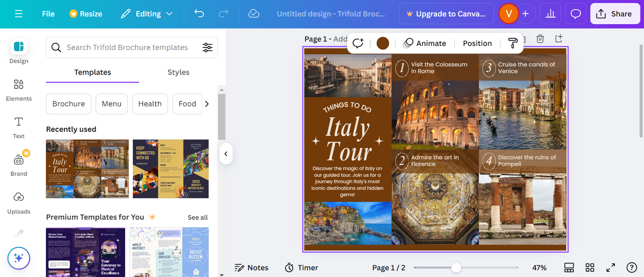Viewport: 644px width, 277px height.
Task: Enter fullscreen presentation mode
Action: tap(610, 267)
